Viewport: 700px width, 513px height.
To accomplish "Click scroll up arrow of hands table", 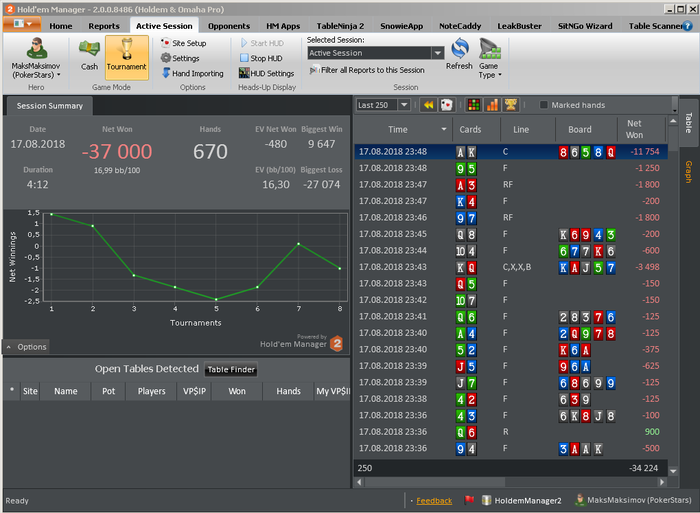I will point(673,121).
